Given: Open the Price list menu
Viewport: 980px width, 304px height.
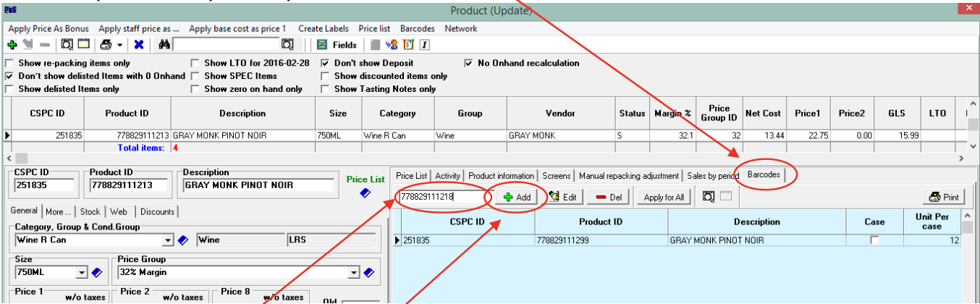Looking at the screenshot, I should click(375, 28).
